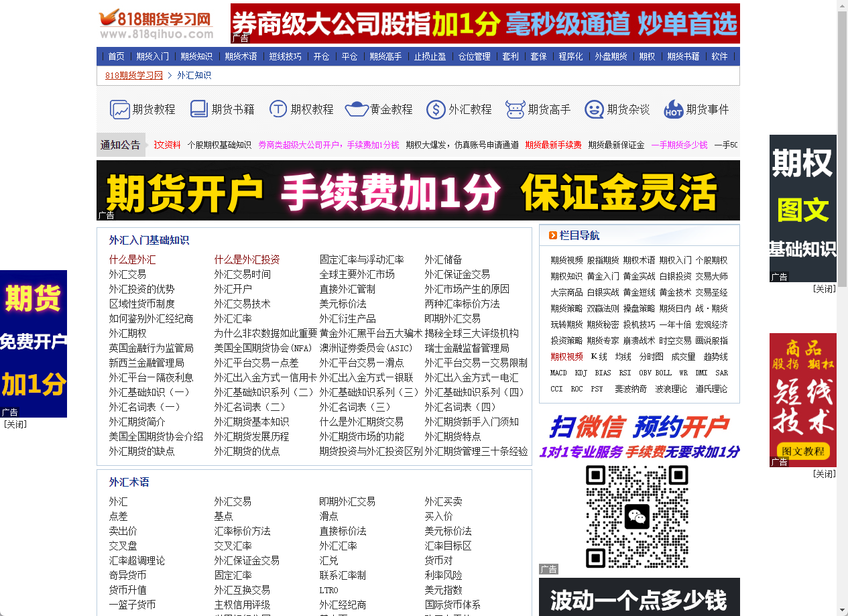Viewport: 848px width, 616px height.
Task: Click the 期货开户 banner advertisement
Action: point(416,190)
